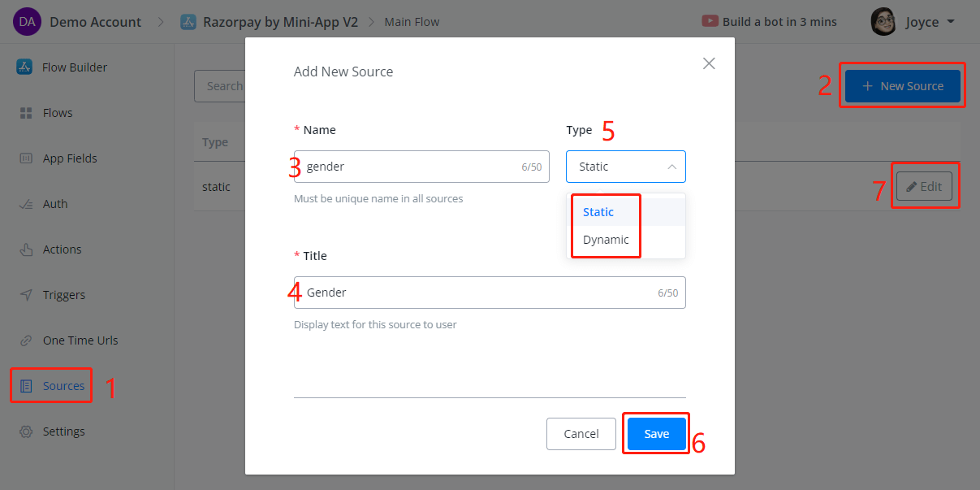This screenshot has width=980, height=490.
Task: Open Settings via the gear icon
Action: (25, 431)
